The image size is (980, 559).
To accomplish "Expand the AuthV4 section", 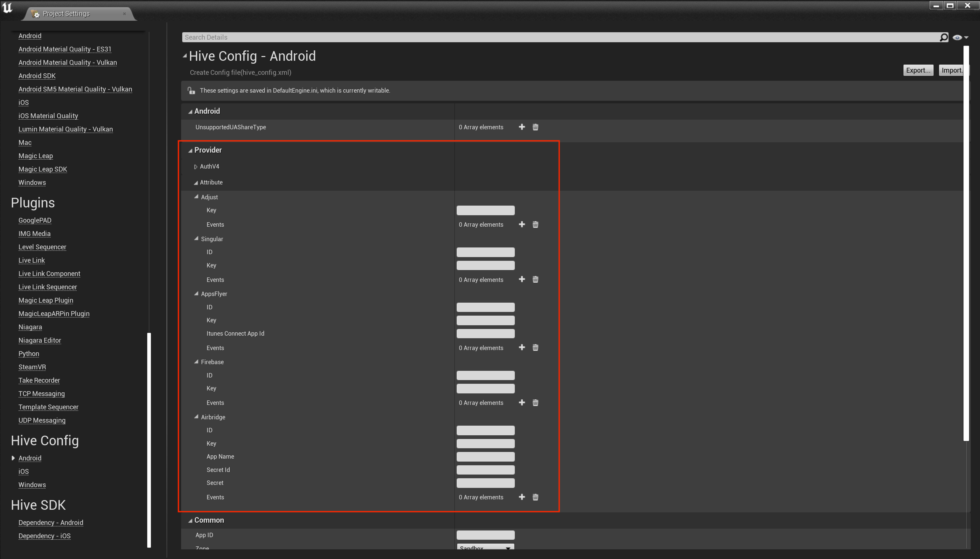I will (196, 167).
